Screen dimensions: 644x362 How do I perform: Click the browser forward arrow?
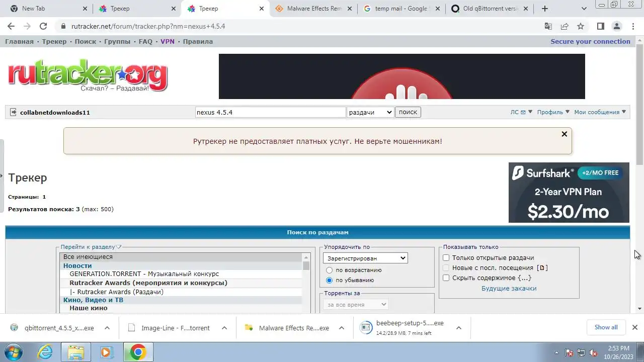coord(27,26)
